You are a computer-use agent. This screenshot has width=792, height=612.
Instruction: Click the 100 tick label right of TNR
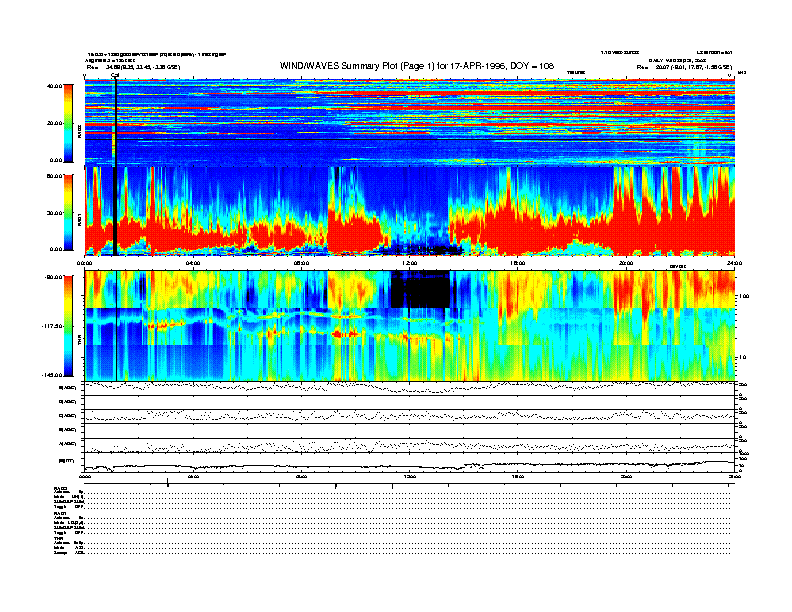pos(744,296)
